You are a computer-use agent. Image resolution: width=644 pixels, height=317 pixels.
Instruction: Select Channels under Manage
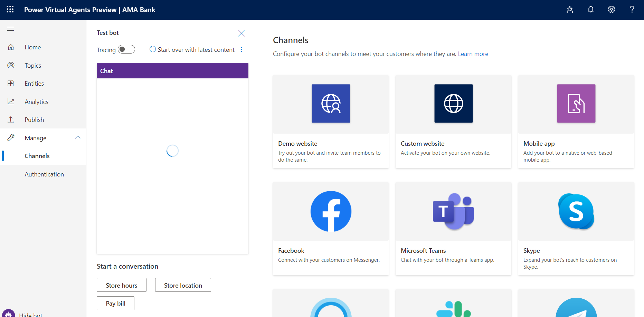(37, 156)
